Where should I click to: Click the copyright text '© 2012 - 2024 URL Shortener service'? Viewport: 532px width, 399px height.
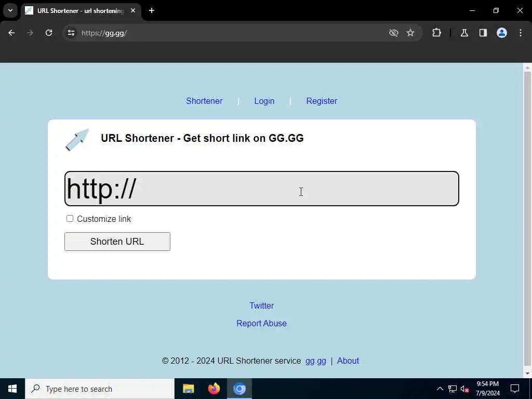pyautogui.click(x=231, y=361)
